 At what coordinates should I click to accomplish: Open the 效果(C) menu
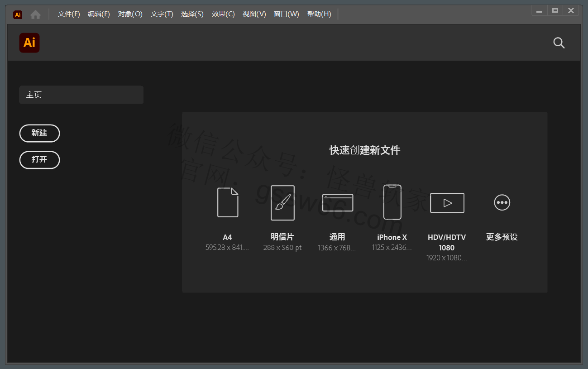(223, 14)
